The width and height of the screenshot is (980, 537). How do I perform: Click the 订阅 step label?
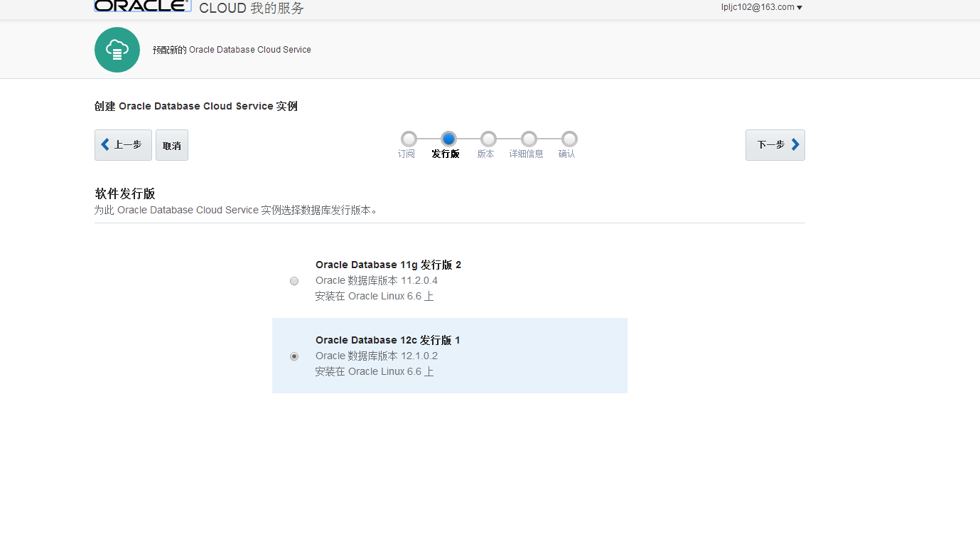(x=406, y=154)
